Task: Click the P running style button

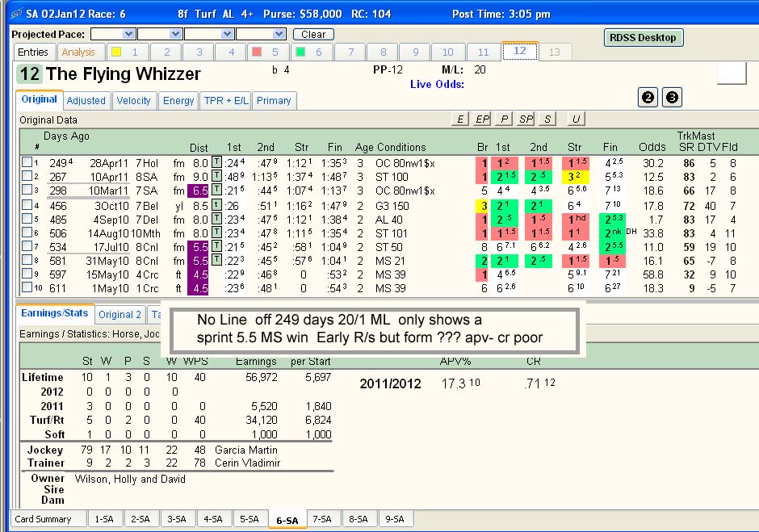Action: tap(504, 119)
